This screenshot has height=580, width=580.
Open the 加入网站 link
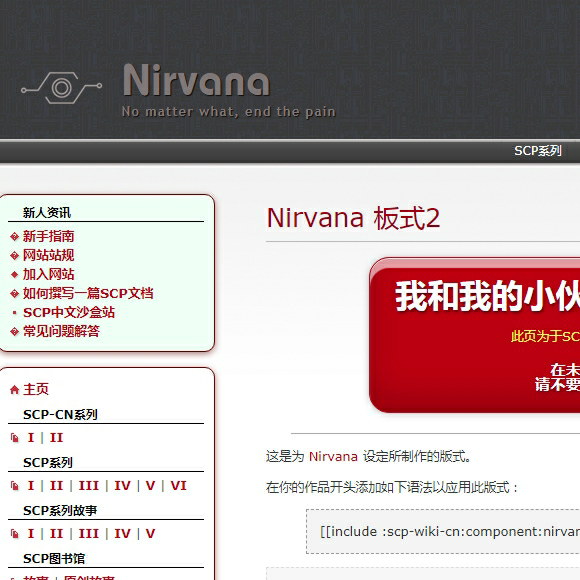point(48,274)
